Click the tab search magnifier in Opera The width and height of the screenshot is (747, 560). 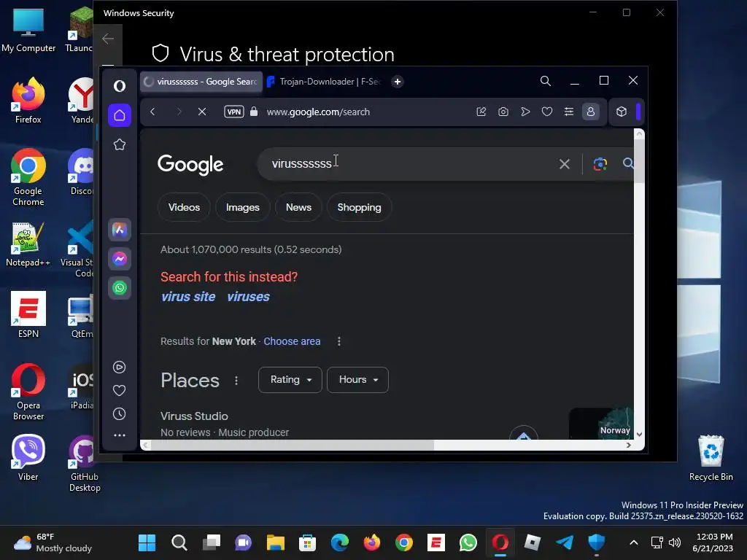pyautogui.click(x=546, y=81)
